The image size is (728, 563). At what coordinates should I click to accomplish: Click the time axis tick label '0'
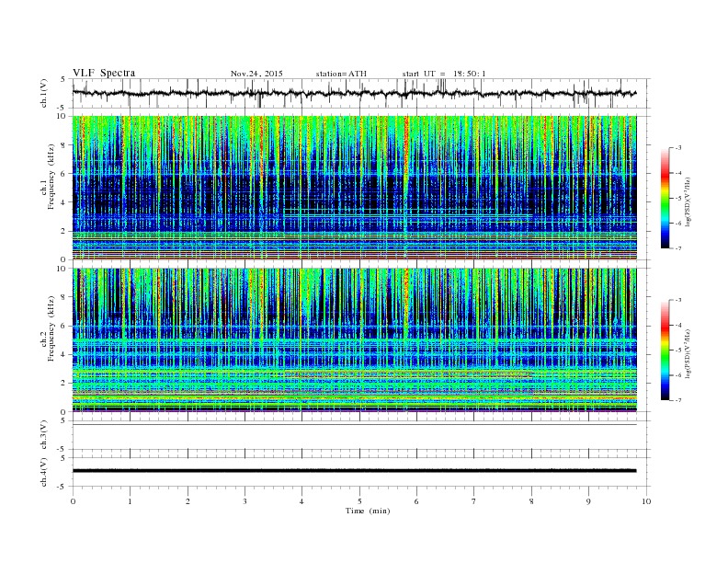click(73, 501)
